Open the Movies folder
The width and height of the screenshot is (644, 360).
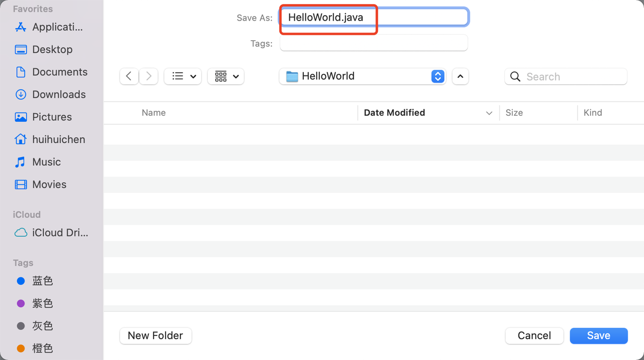[x=49, y=185]
